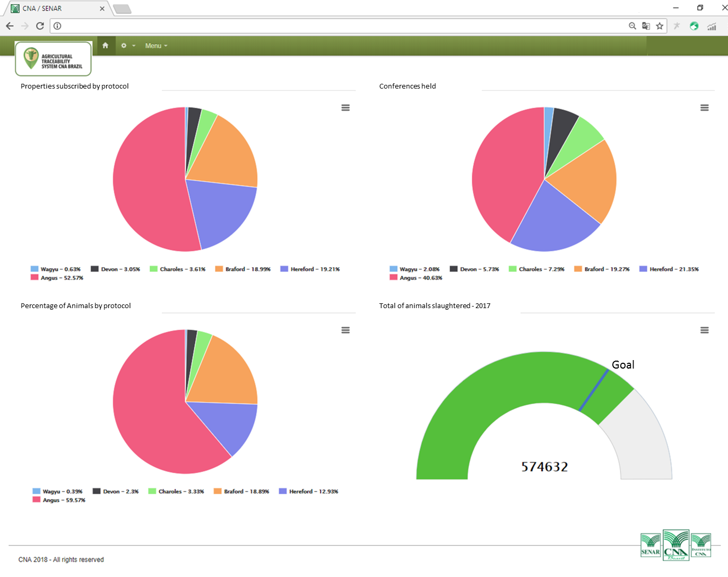Screen dimensions: 728x577
Task: Bookmark page with the star icon
Action: coord(660,26)
